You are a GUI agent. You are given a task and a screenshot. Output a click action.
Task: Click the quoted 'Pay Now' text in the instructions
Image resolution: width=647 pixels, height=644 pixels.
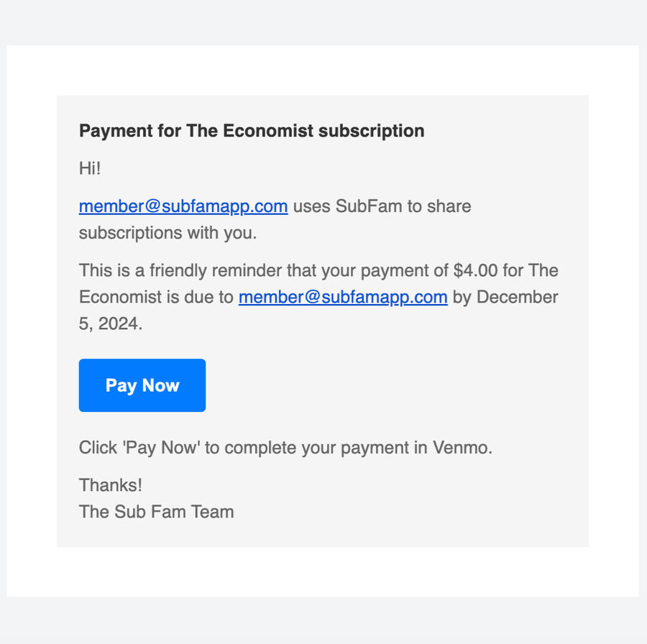(162, 448)
